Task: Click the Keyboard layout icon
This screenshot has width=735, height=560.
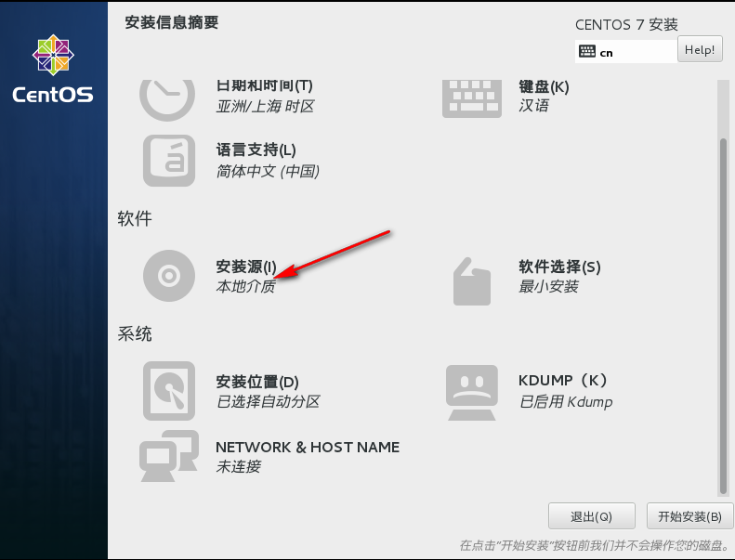Action: click(x=472, y=98)
